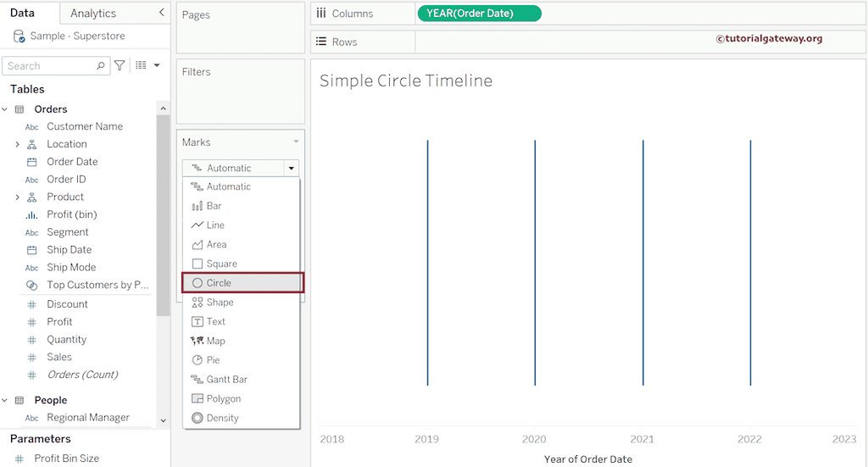Collapse the Orders table
The image size is (868, 467).
tap(5, 109)
